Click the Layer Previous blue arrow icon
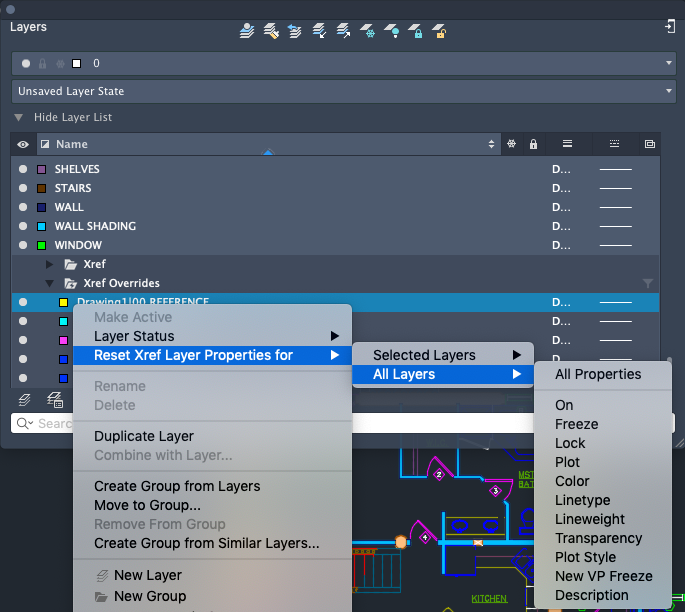This screenshot has height=612, width=685. tap(295, 31)
